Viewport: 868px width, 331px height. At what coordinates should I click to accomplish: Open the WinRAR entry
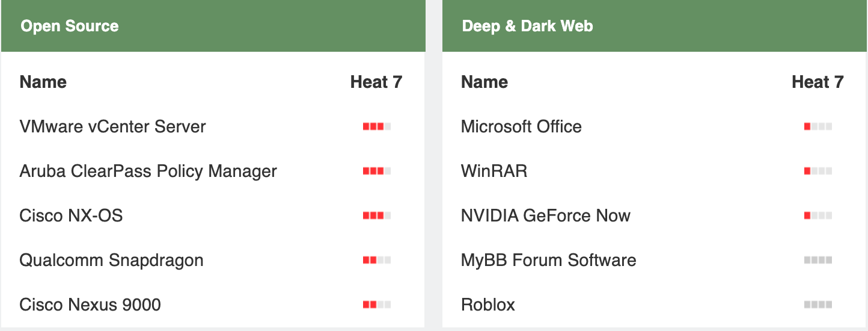tap(494, 172)
